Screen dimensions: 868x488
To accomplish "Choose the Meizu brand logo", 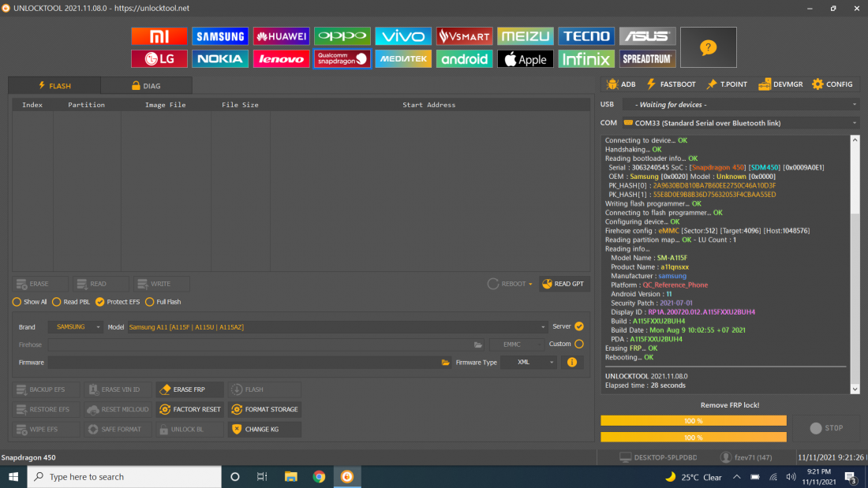I will pos(526,36).
